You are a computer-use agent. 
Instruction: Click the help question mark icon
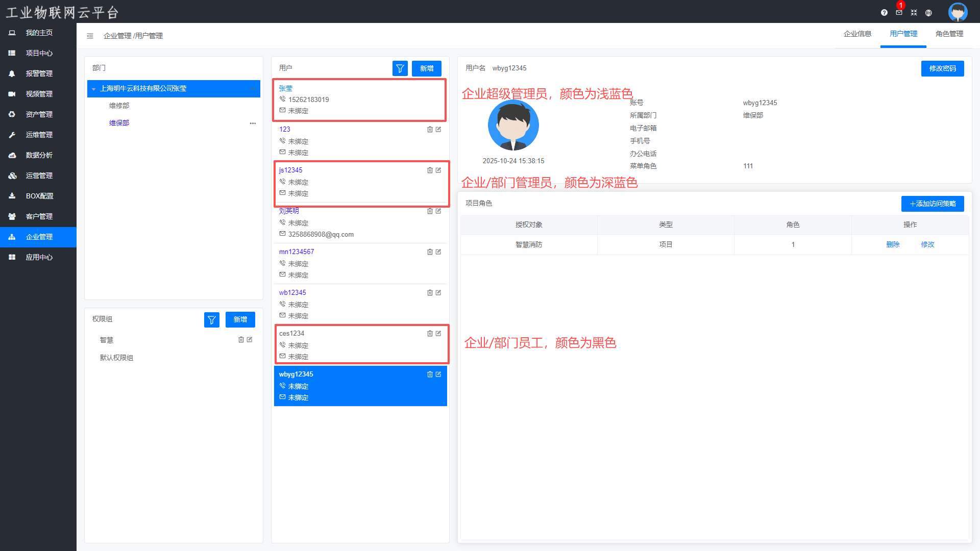coord(884,13)
